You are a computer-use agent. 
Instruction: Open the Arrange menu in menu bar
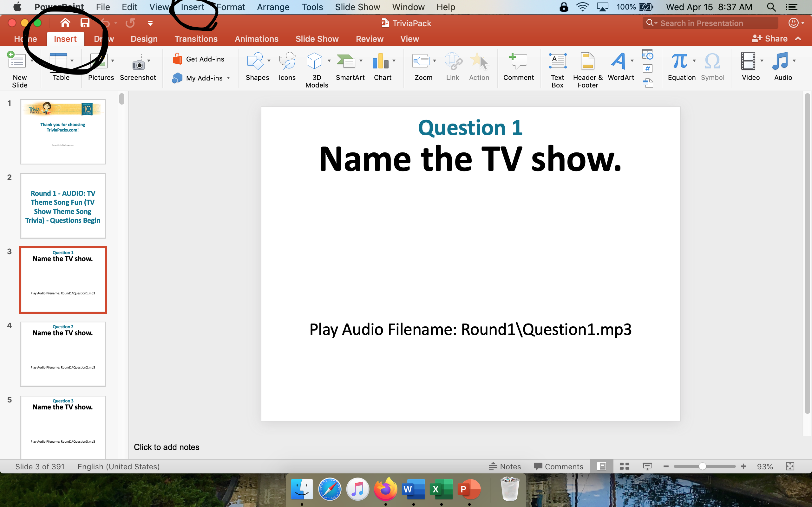point(273,7)
